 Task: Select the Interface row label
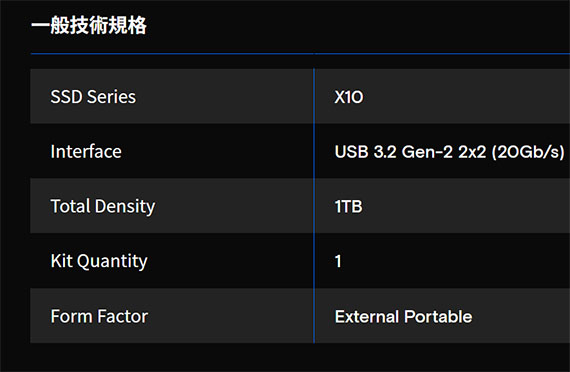click(86, 152)
